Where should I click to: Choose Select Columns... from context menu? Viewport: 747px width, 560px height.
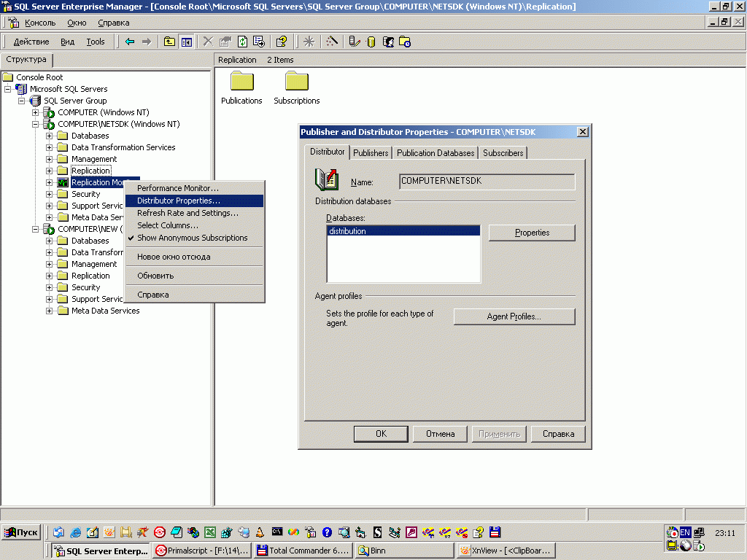[194, 225]
